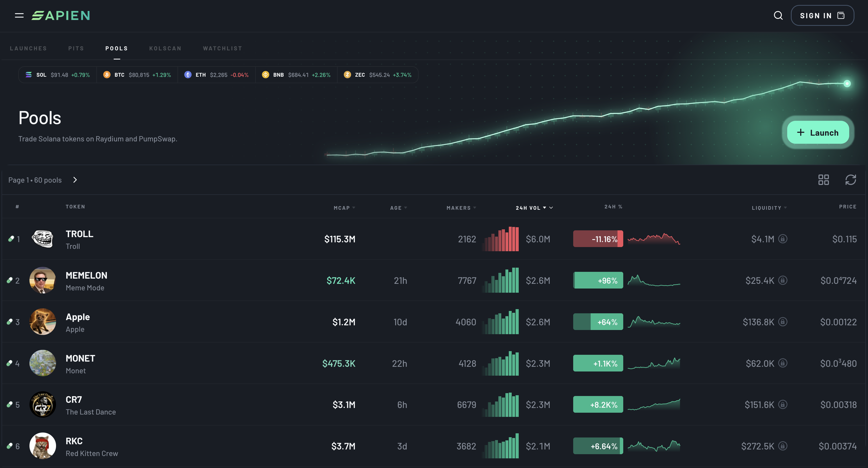
Task: Click MEMELON liquidity lock icon
Action: point(783,280)
